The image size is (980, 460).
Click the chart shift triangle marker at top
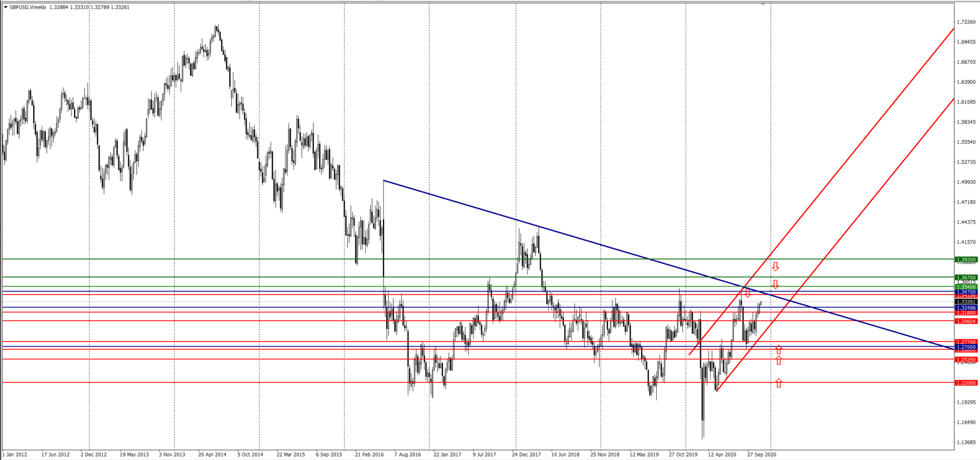coord(763,4)
